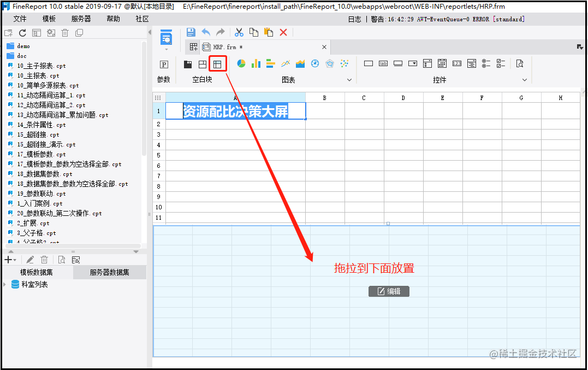The image size is (588, 370).
Task: Insert a radar chart
Action: coord(330,63)
